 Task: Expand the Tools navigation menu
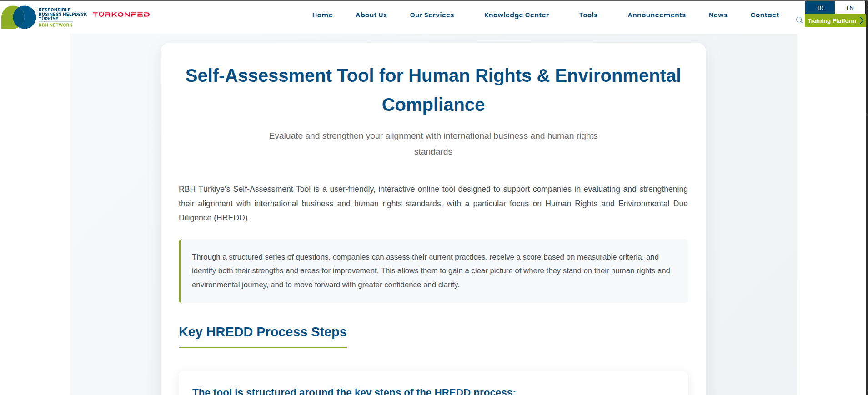588,15
